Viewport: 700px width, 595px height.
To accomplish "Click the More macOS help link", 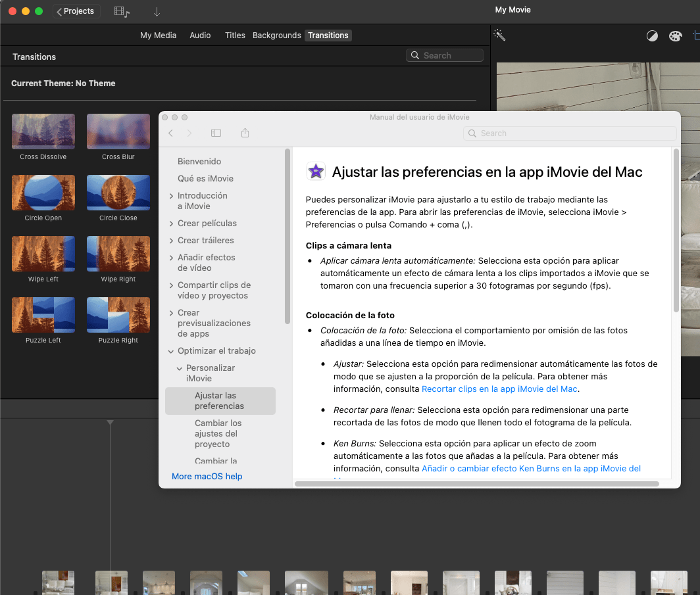I will [207, 476].
